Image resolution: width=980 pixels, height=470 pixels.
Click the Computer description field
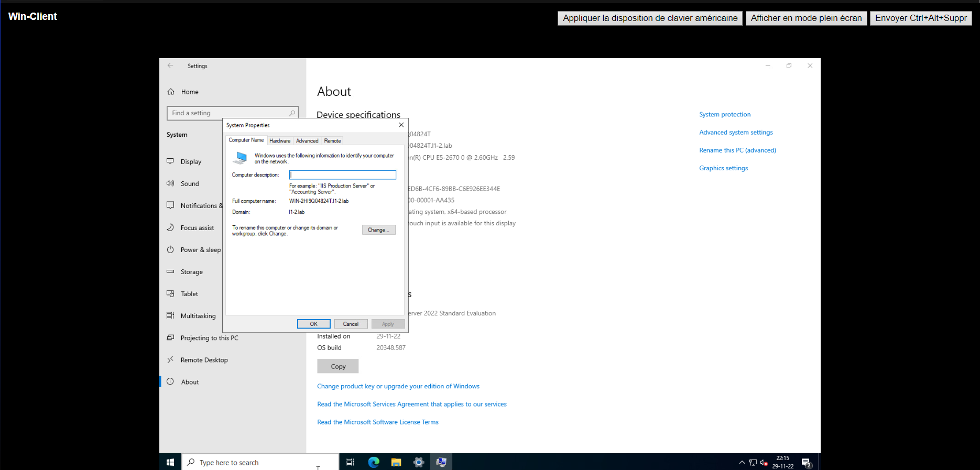point(343,175)
